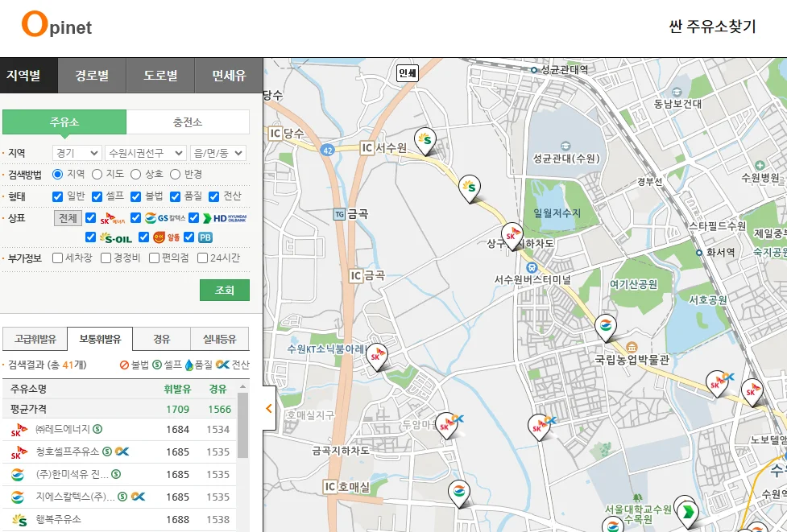Click the PB brand logo in filter
Image resolution: width=787 pixels, height=532 pixels.
click(205, 237)
